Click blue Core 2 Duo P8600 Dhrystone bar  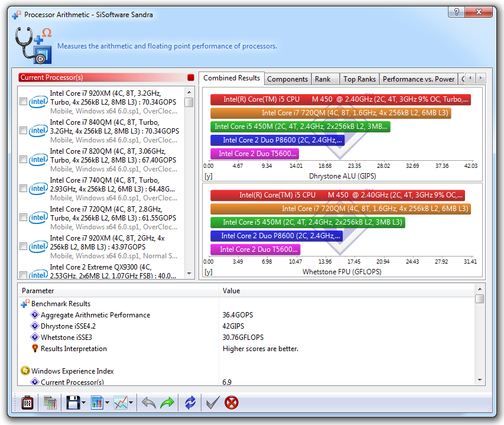point(277,140)
